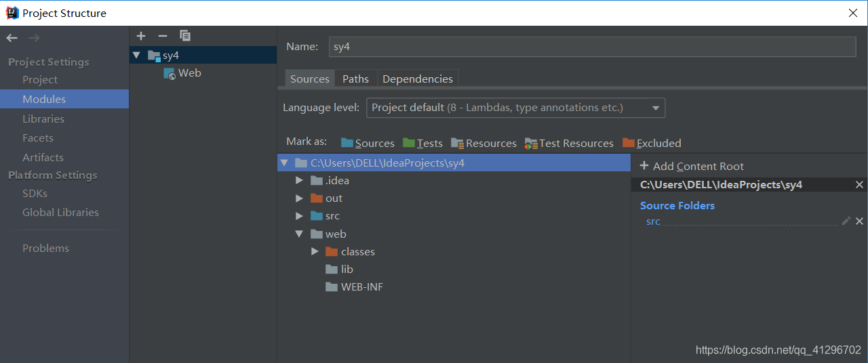The image size is (868, 363).
Task: Select the WEB-INF folder icon
Action: [332, 286]
